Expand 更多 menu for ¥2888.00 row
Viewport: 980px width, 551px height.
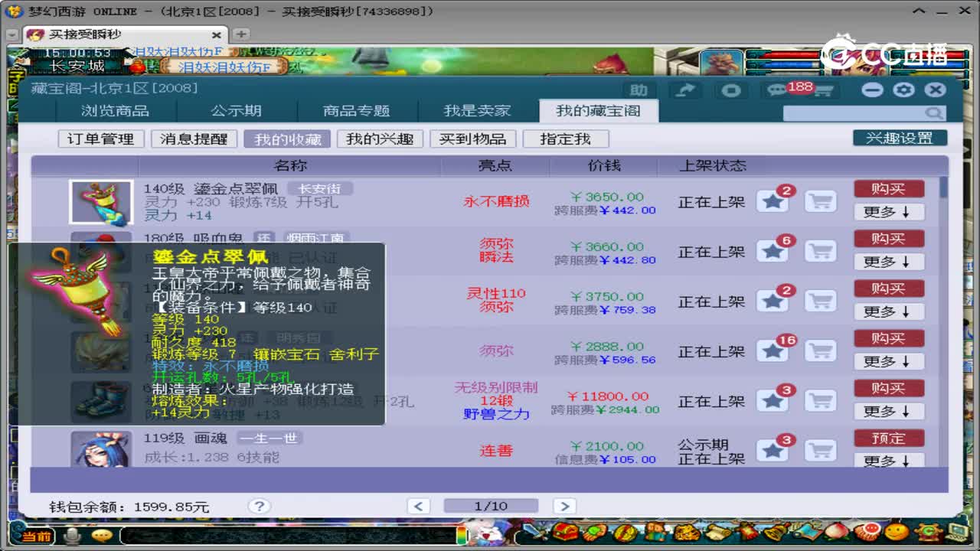(x=888, y=361)
